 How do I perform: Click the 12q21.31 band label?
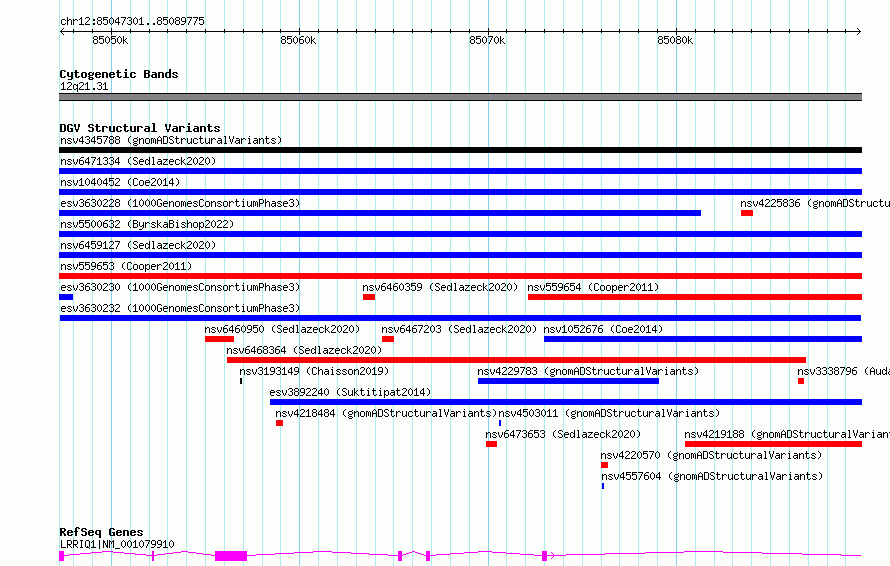[x=84, y=86]
